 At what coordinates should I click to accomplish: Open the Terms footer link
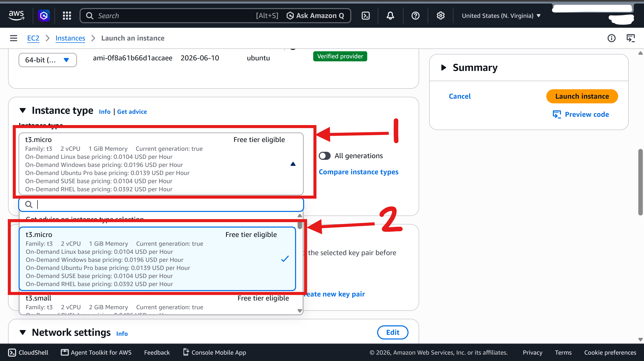click(x=563, y=352)
